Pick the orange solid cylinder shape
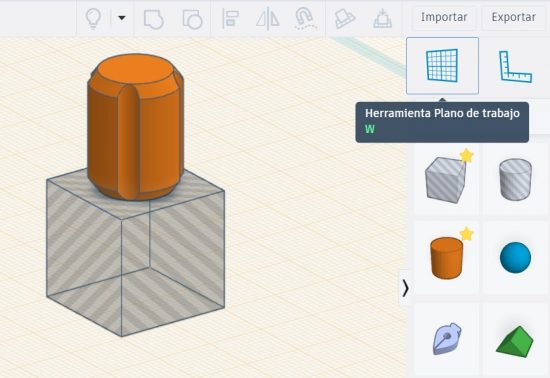This screenshot has width=550, height=378. click(446, 258)
